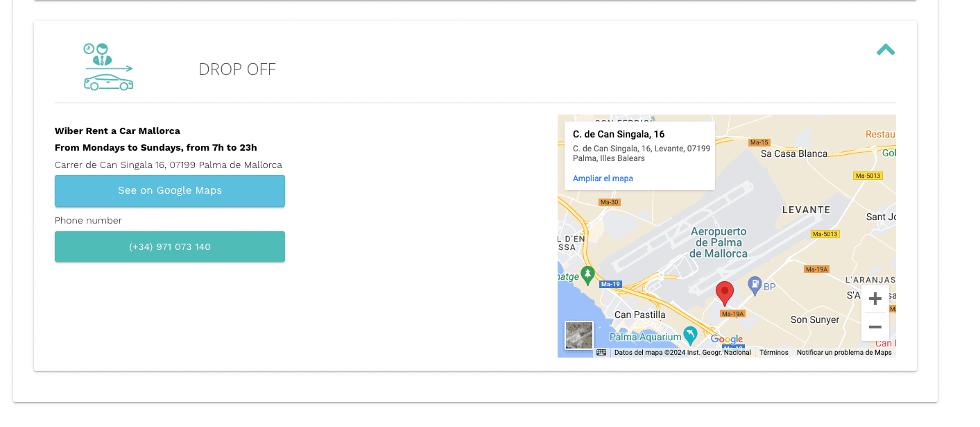Screen dimensions: 980x427
Task: Click the Sa Casa Blanca map label
Action: (794, 153)
